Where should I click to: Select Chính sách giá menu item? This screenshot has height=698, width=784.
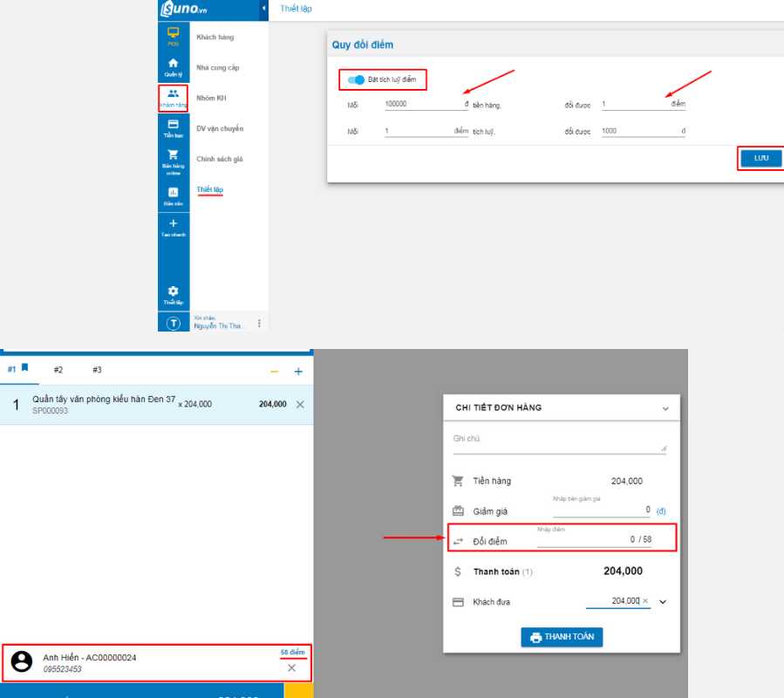tap(220, 159)
